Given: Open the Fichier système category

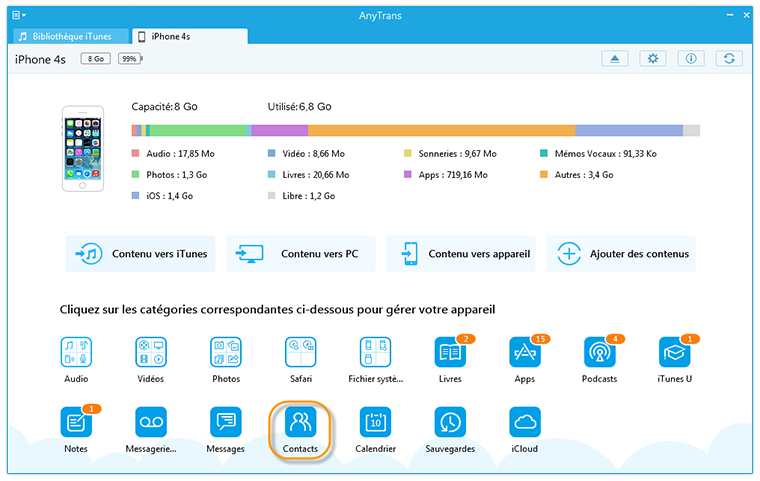Looking at the screenshot, I should [375, 352].
